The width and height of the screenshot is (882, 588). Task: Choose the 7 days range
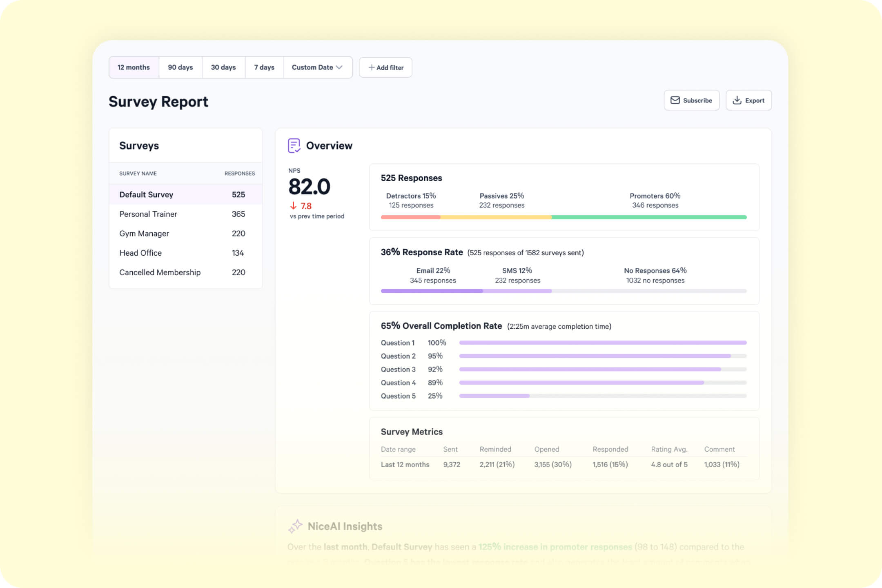coord(264,67)
